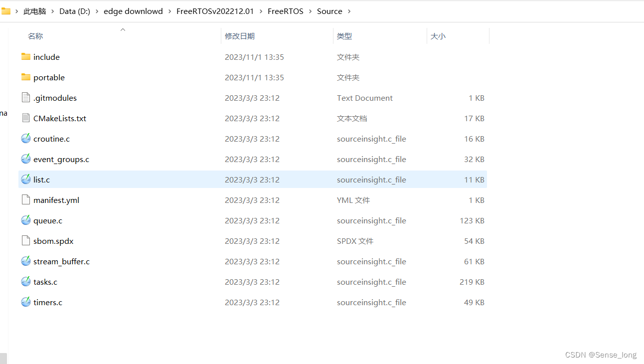This screenshot has height=364, width=644.
Task: Expand chevron after 此电脑 in breadcrumb
Action: [x=52, y=11]
